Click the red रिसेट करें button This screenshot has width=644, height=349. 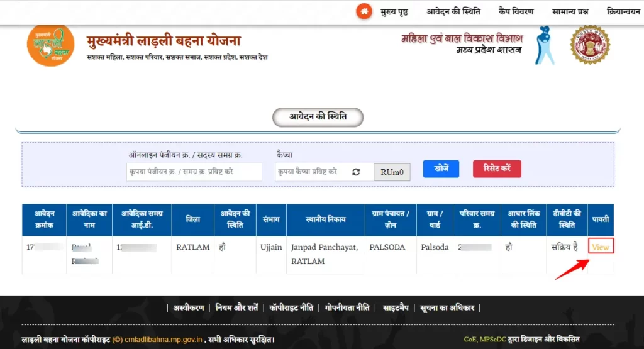pyautogui.click(x=497, y=169)
